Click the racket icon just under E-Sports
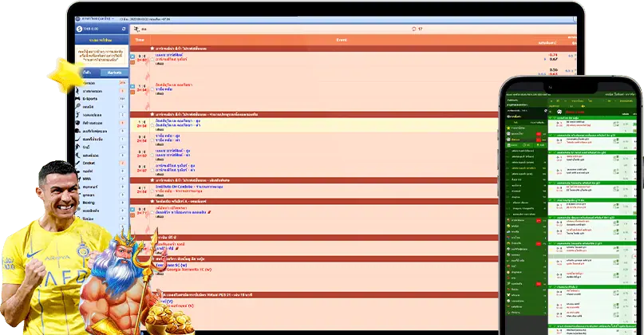Image resolution: width=644 pixels, height=335 pixels. (x=77, y=106)
